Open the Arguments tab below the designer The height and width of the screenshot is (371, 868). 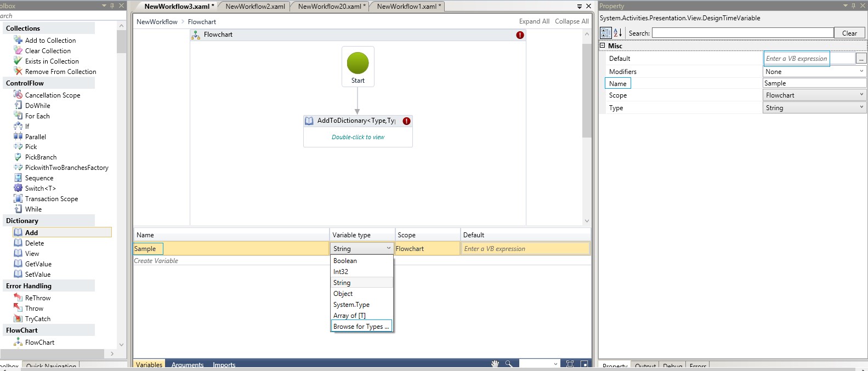tap(187, 365)
